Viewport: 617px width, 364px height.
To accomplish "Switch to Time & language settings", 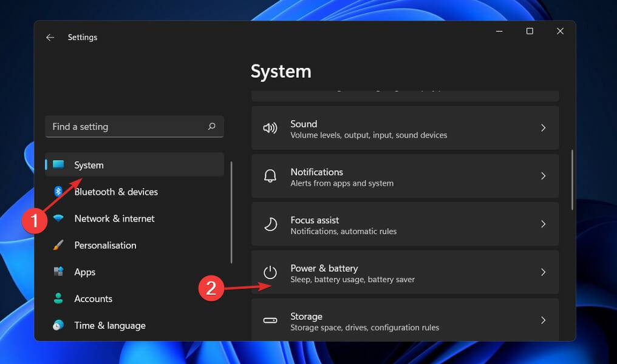I will 109,325.
